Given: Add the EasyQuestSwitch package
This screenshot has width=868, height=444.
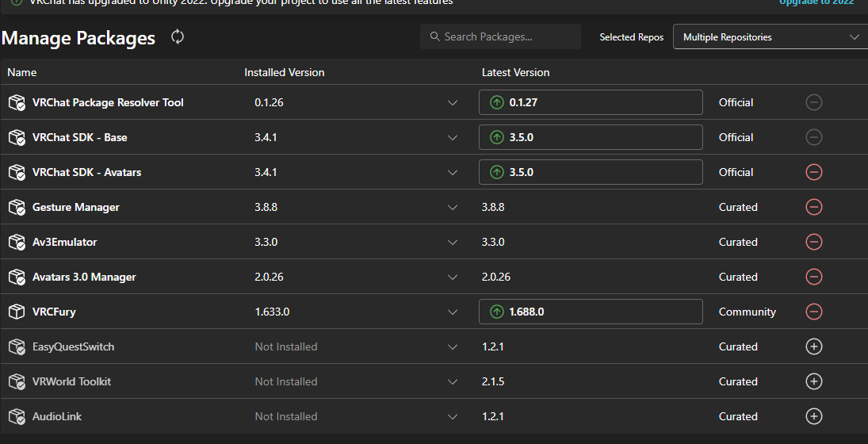Looking at the screenshot, I should coord(813,346).
